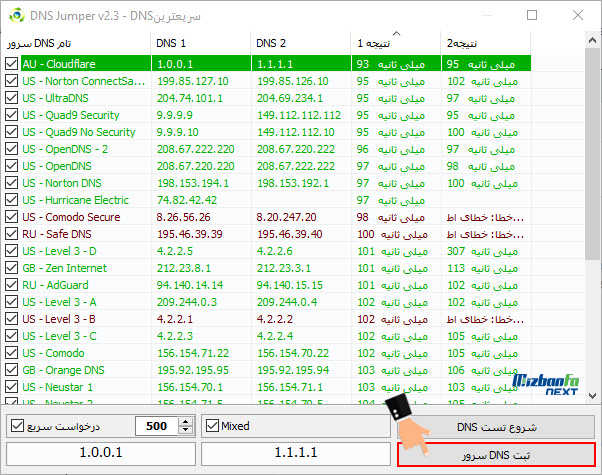Increase the 500 value with up arrow
The image size is (602, 475).
click(x=186, y=422)
